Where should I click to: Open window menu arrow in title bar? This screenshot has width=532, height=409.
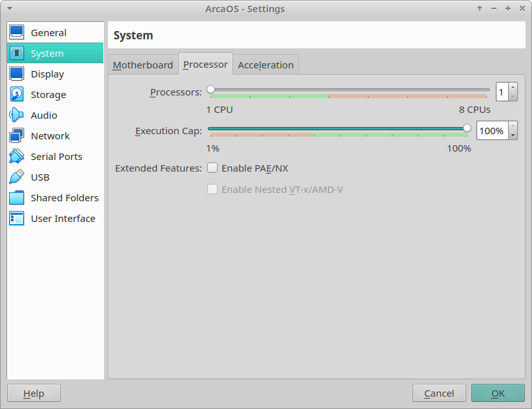[9, 8]
